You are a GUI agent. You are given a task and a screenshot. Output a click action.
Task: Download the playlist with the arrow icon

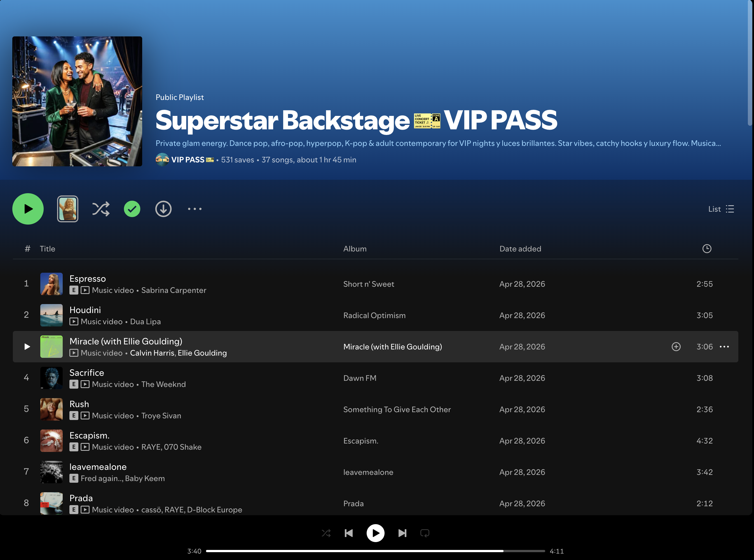click(163, 209)
